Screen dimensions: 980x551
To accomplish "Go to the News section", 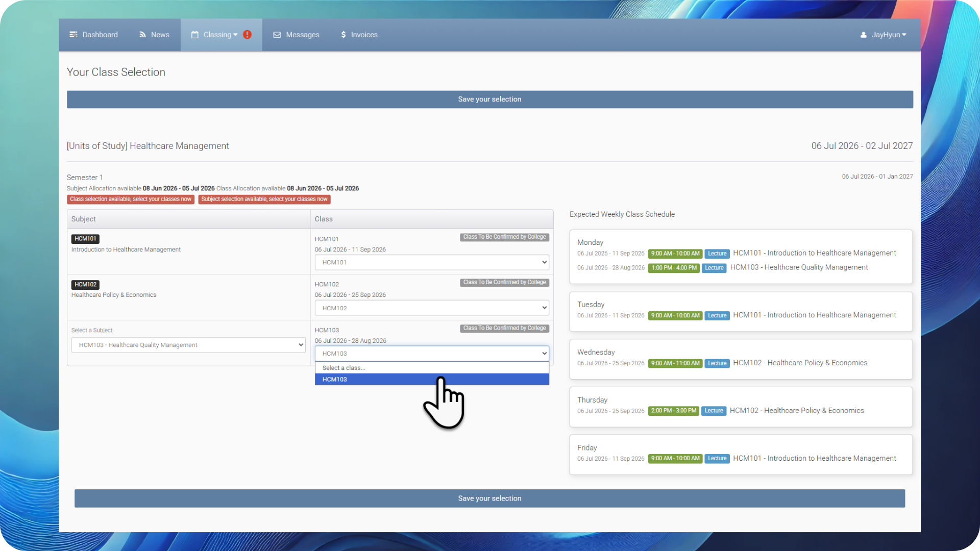I will [154, 35].
